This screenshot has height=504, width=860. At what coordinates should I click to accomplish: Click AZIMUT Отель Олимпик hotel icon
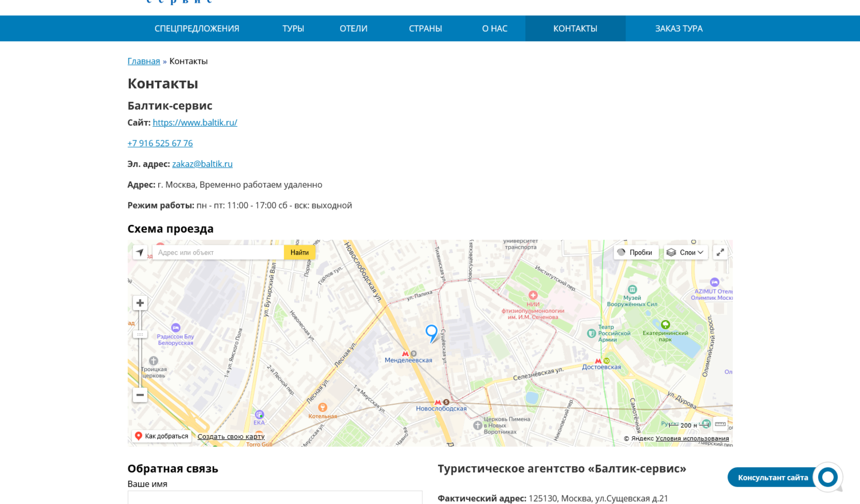click(x=714, y=282)
